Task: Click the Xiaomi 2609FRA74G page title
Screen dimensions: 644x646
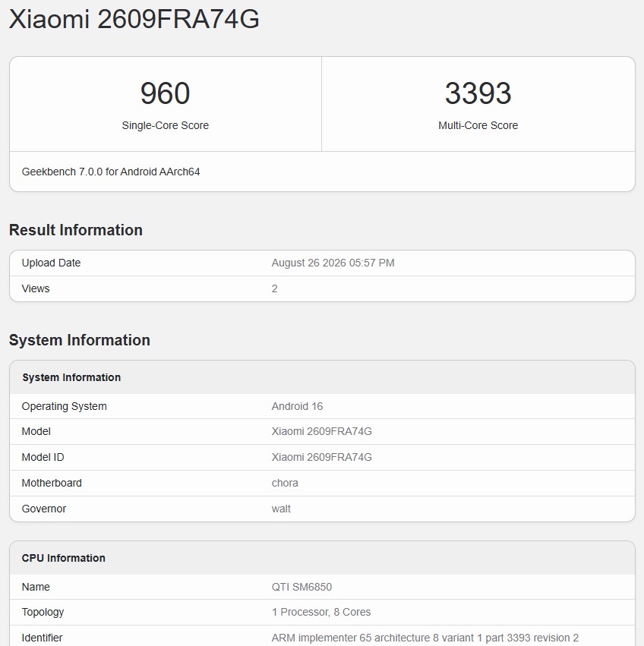Action: [x=134, y=19]
